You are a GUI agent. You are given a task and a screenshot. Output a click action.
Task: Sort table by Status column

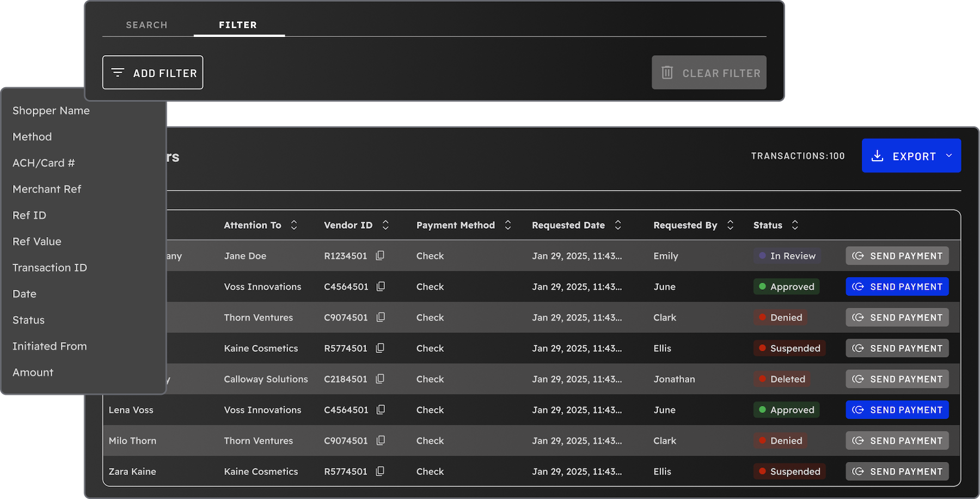coord(795,225)
